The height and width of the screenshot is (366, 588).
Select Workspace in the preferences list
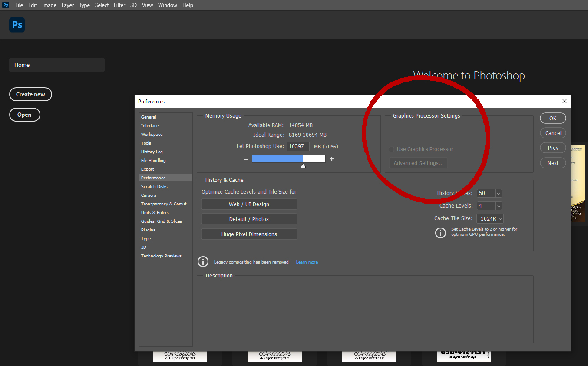[166, 135]
